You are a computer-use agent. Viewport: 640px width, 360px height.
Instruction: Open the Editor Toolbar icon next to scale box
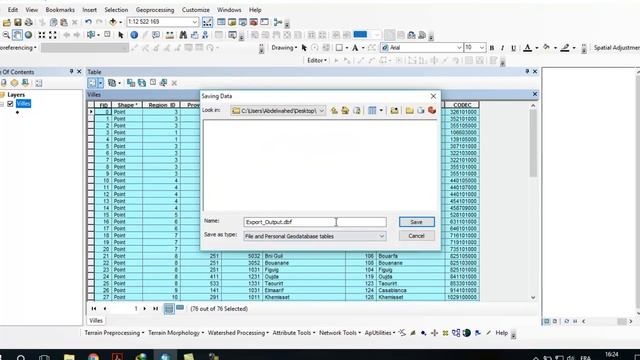[207, 22]
